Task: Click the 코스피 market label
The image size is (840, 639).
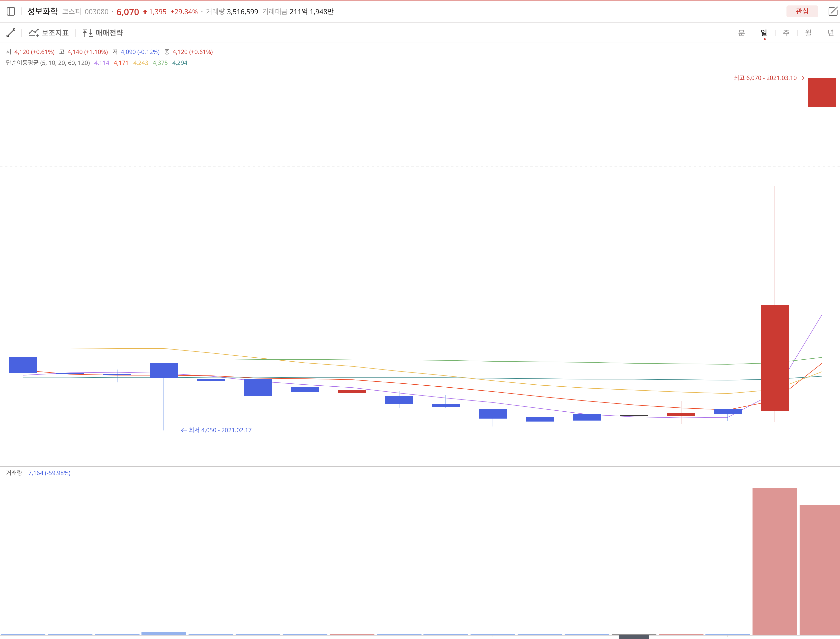Action: pos(72,12)
